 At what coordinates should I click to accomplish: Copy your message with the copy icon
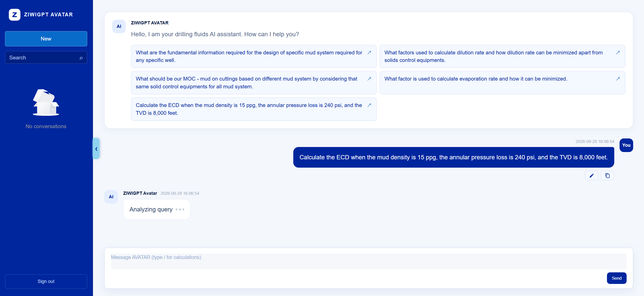pyautogui.click(x=607, y=175)
